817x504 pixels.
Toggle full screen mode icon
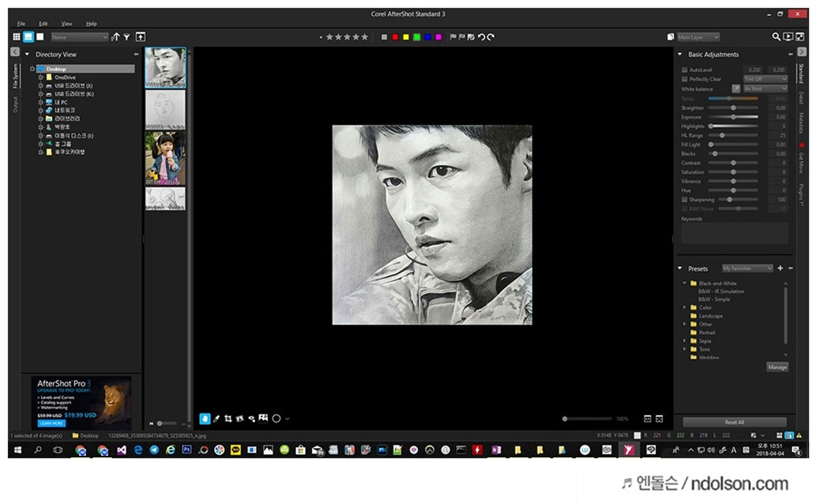point(800,36)
